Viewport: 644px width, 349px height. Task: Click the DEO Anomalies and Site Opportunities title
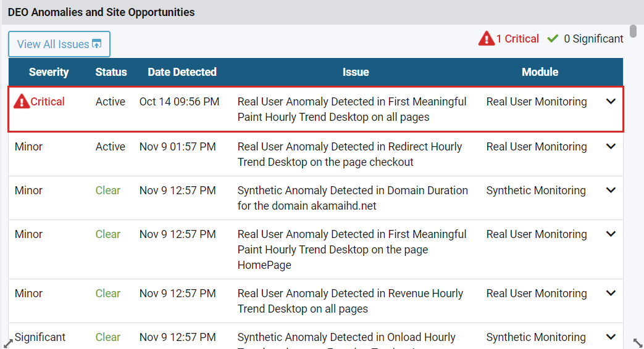(101, 12)
